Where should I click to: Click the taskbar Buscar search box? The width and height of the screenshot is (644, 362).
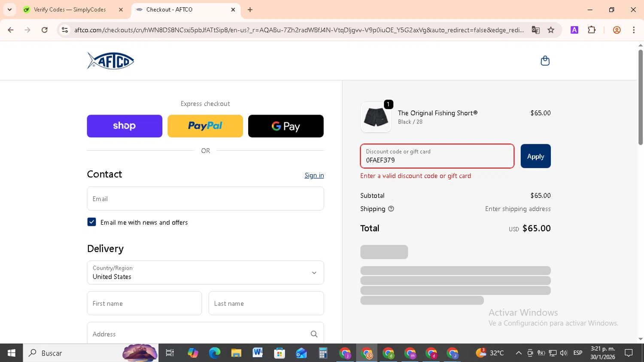(x=91, y=353)
